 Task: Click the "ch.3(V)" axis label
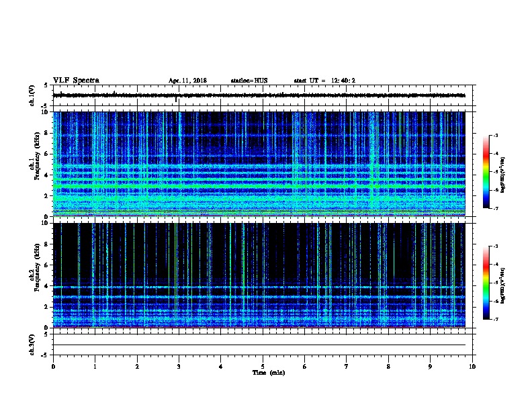coord(32,345)
